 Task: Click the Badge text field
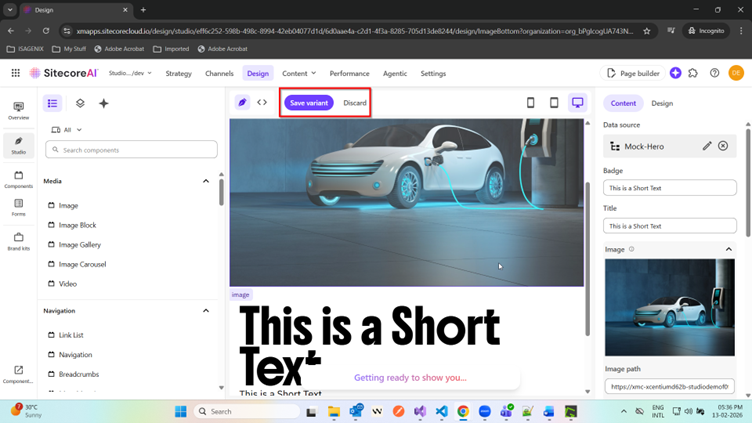[670, 188]
